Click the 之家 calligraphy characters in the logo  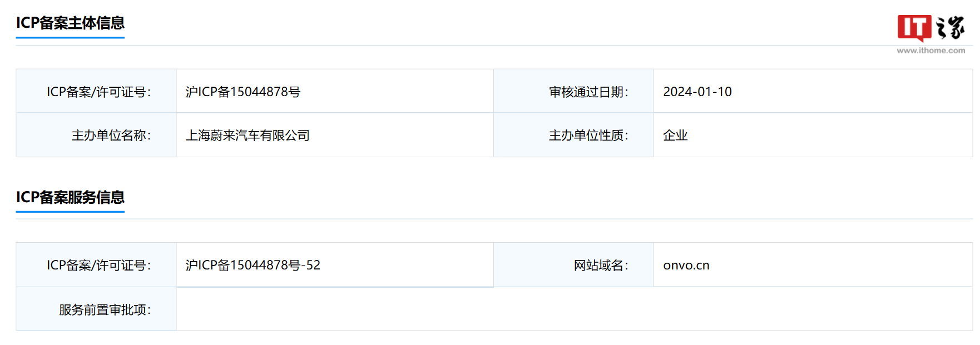click(x=951, y=28)
